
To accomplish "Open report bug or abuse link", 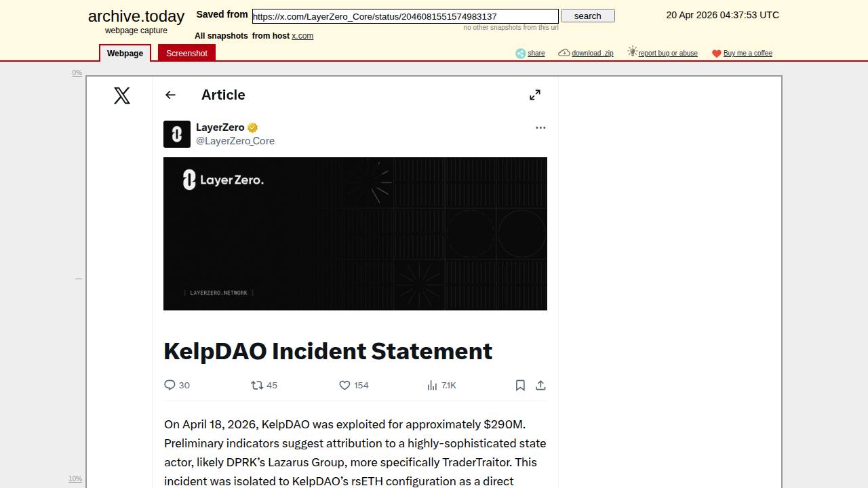I will pyautogui.click(x=668, y=54).
